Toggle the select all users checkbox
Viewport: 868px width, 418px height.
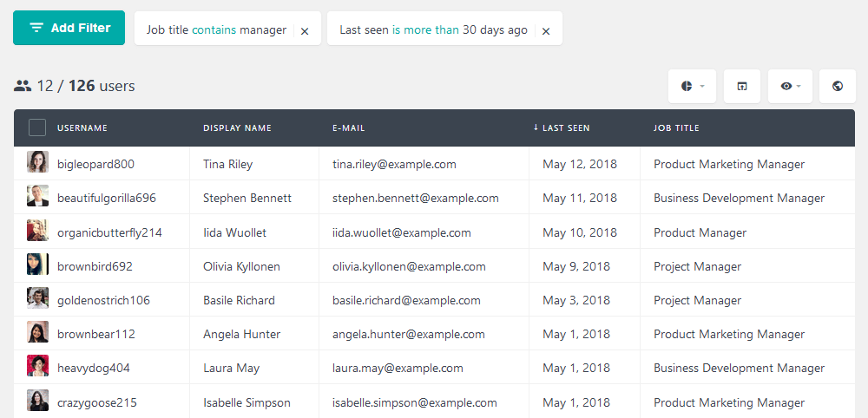[x=37, y=127]
